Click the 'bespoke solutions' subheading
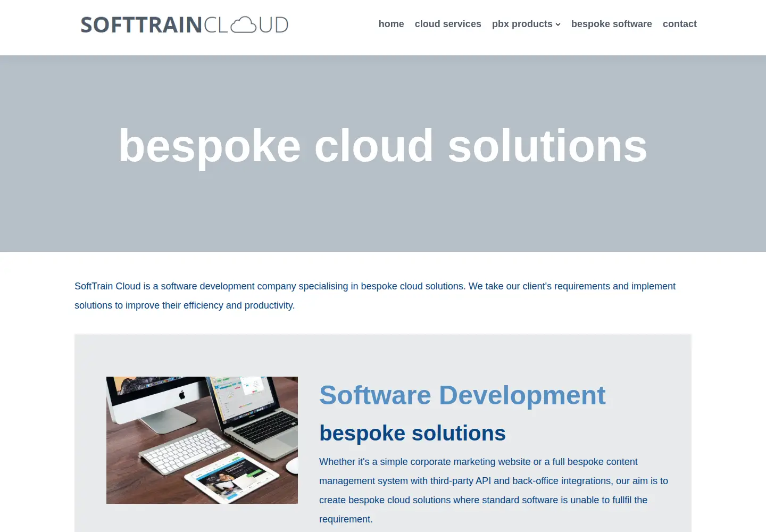 click(412, 433)
